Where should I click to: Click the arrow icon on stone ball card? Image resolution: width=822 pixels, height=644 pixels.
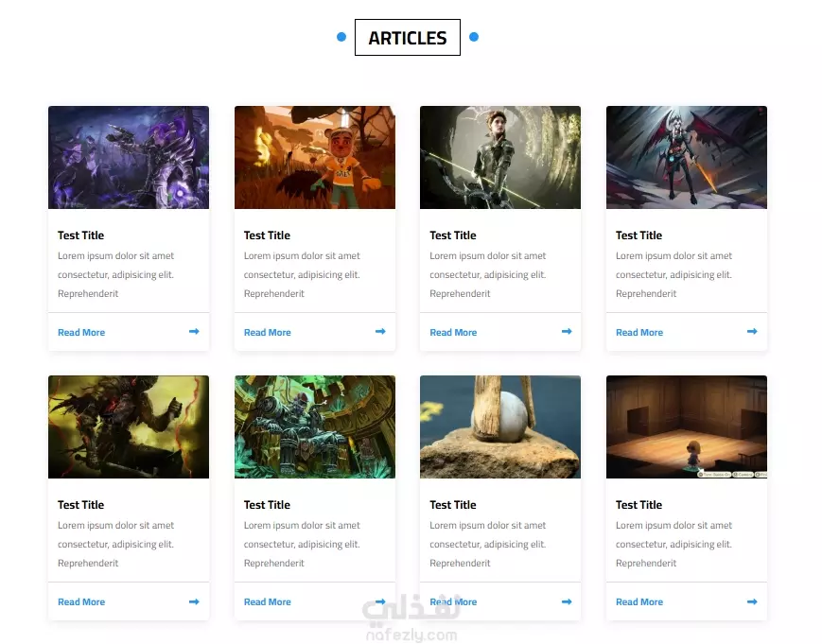(x=567, y=601)
